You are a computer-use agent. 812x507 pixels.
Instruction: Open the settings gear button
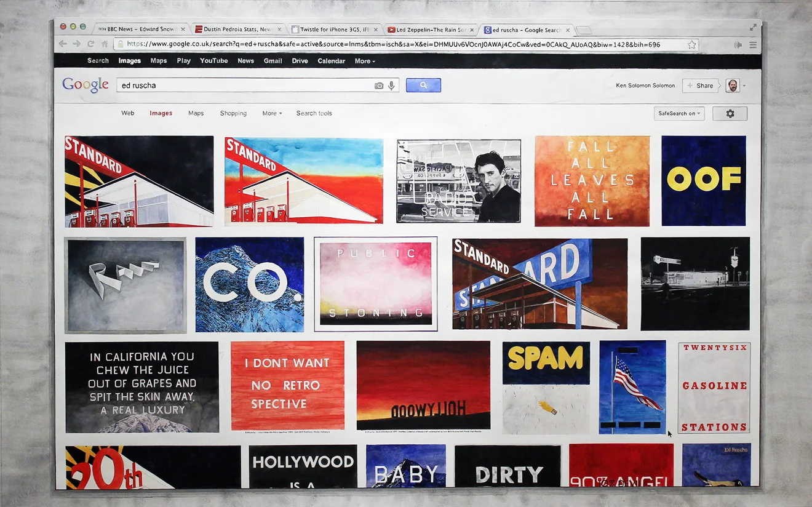click(x=730, y=113)
